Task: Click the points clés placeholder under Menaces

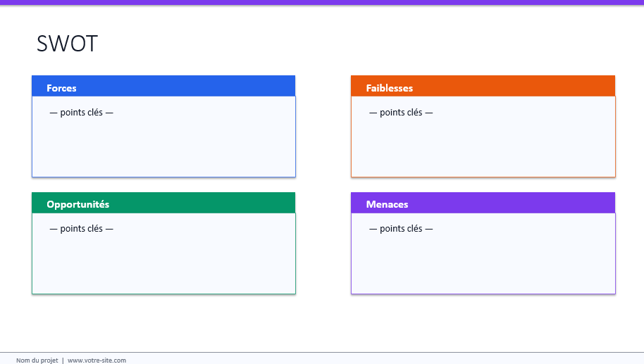Action: (401, 228)
